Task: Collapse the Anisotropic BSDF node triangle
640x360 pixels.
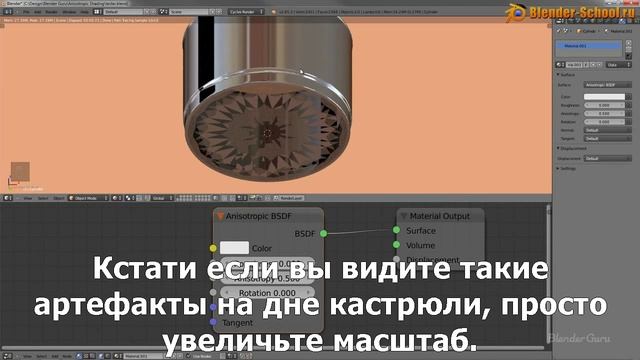Action: 220,216
